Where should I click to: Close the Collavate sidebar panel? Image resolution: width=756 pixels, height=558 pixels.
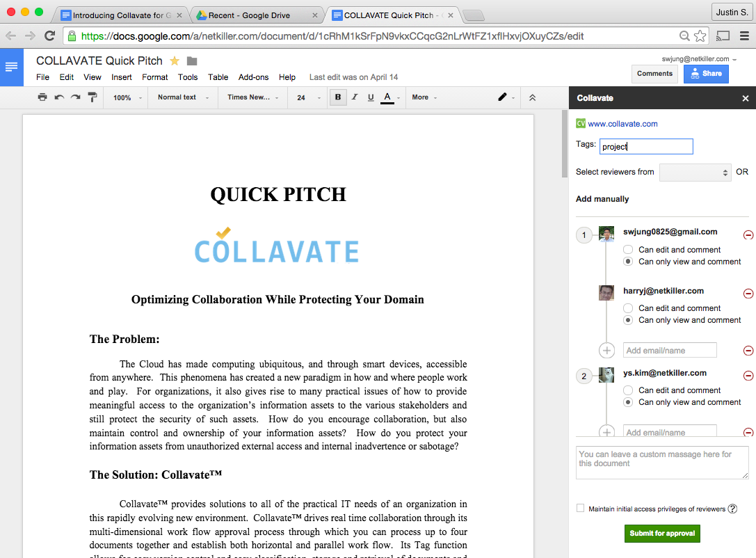(746, 99)
